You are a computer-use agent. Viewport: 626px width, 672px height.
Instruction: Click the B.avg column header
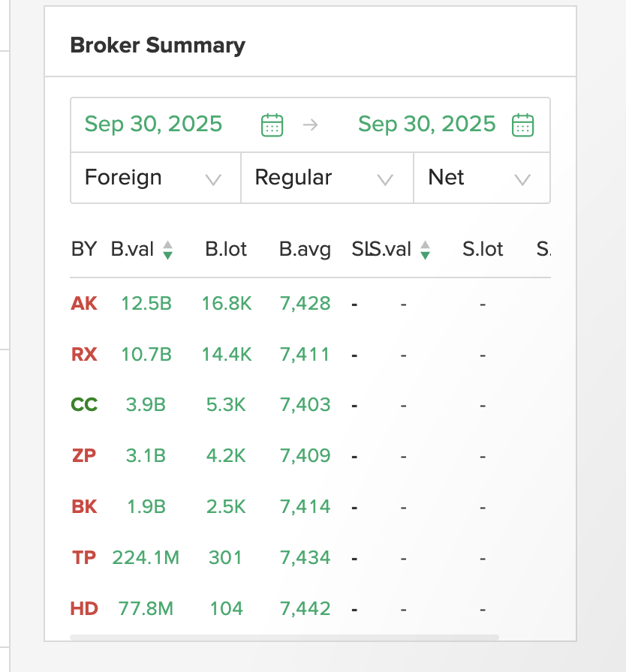point(305,249)
